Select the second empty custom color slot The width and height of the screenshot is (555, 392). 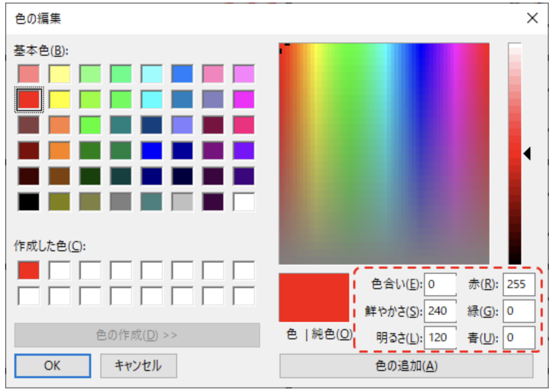(59, 270)
